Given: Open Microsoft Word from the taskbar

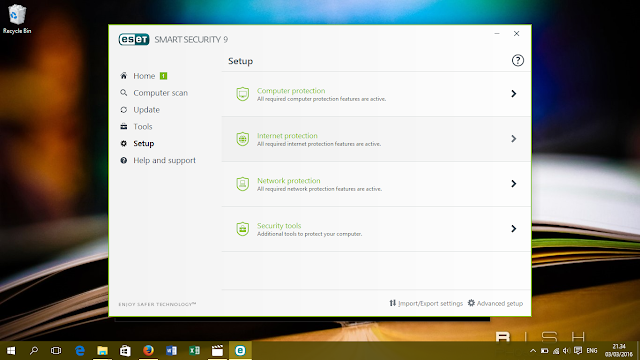Looking at the screenshot, I should click(171, 351).
